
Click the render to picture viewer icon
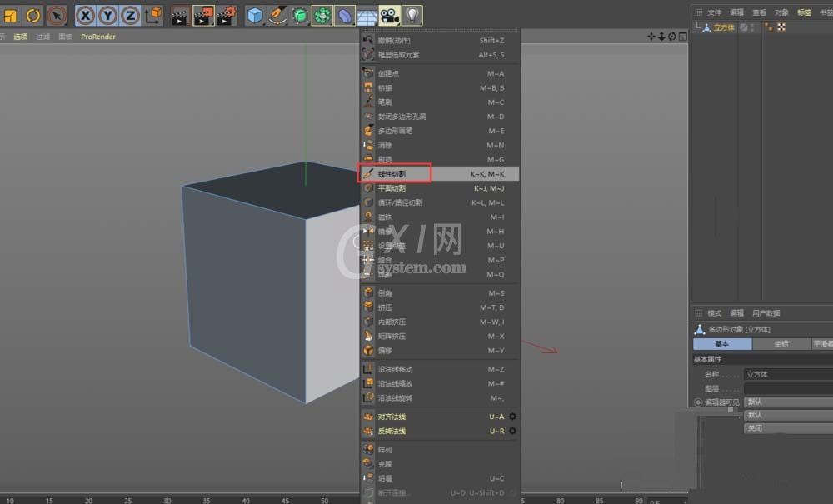[x=203, y=15]
